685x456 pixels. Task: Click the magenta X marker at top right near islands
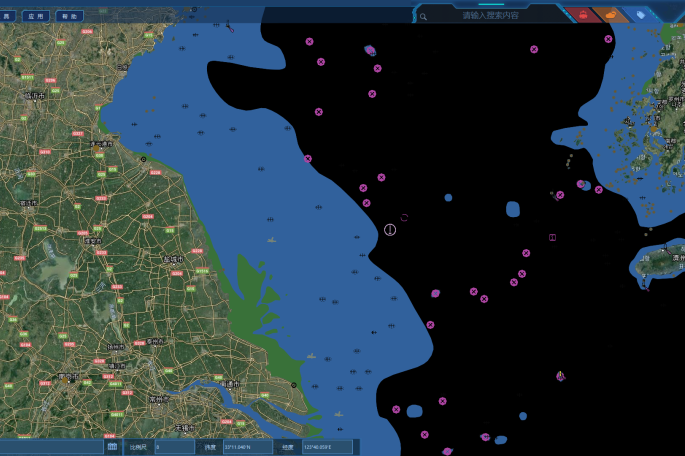(x=608, y=39)
